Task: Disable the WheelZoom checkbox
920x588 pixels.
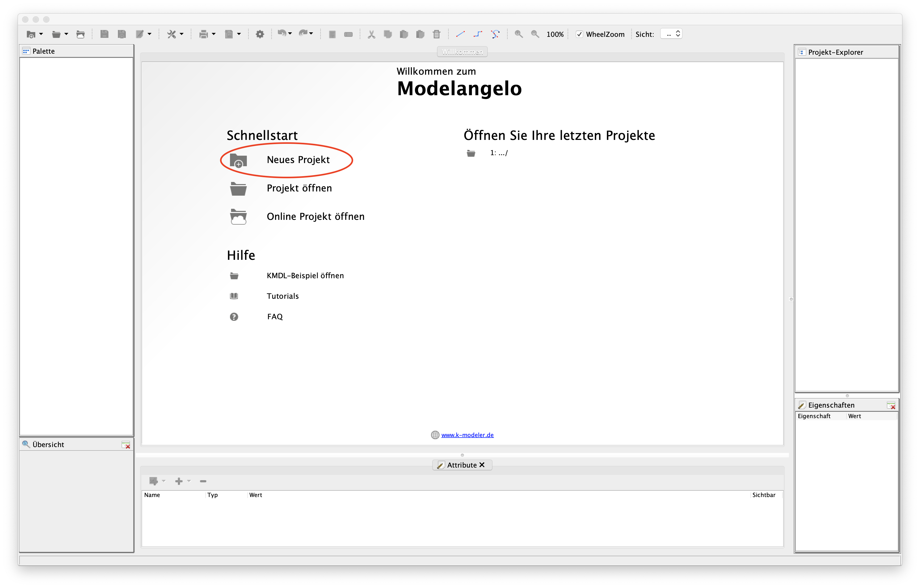Action: pos(579,34)
